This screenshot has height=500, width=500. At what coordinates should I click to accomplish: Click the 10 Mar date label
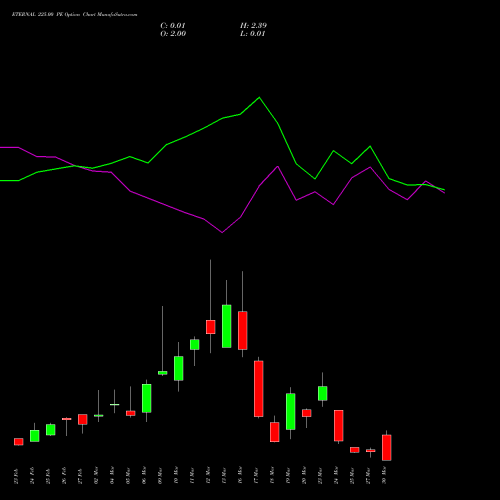(x=176, y=475)
